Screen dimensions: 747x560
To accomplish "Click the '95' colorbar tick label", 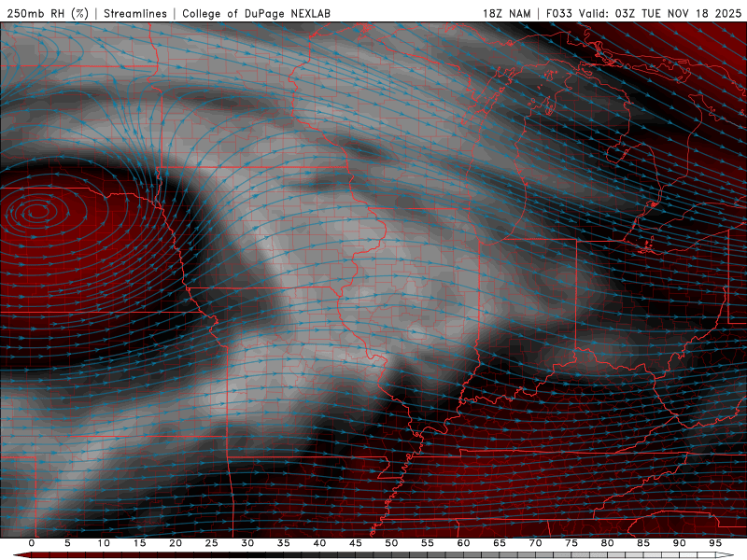I will (715, 543).
